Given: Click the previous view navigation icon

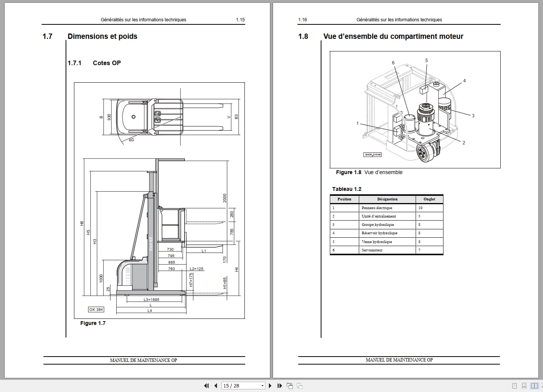Looking at the screenshot, I should pyautogui.click(x=290, y=386).
